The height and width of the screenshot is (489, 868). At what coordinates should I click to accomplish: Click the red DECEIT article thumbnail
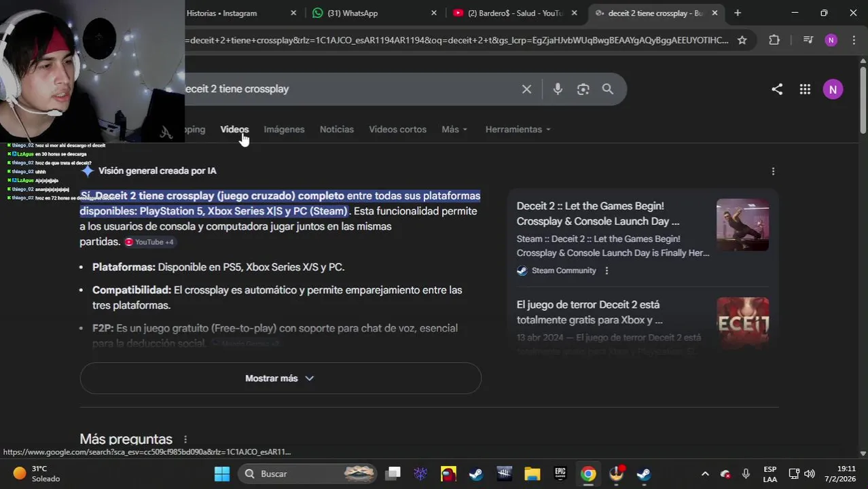click(x=742, y=323)
